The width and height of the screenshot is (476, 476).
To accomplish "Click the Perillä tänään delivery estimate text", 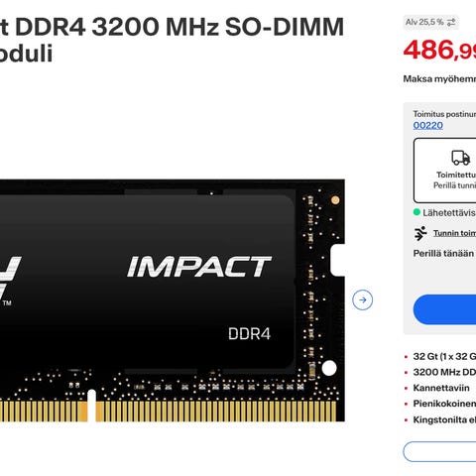I will [443, 254].
